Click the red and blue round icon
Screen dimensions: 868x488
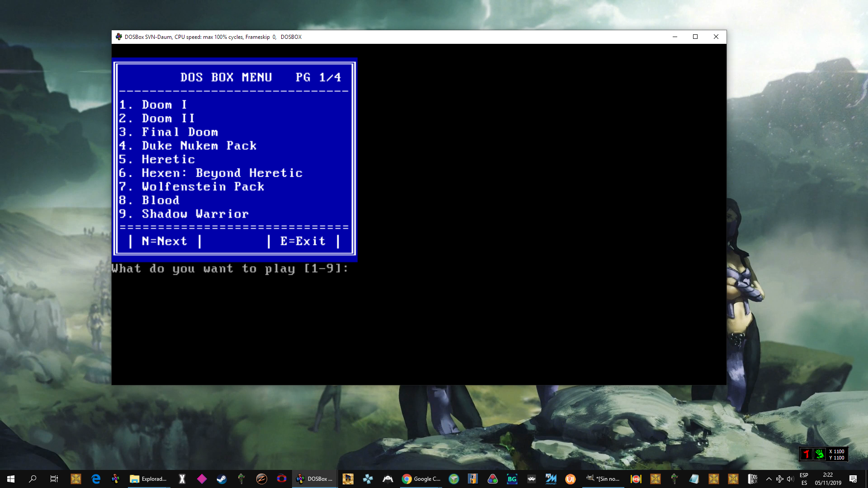pos(281,479)
